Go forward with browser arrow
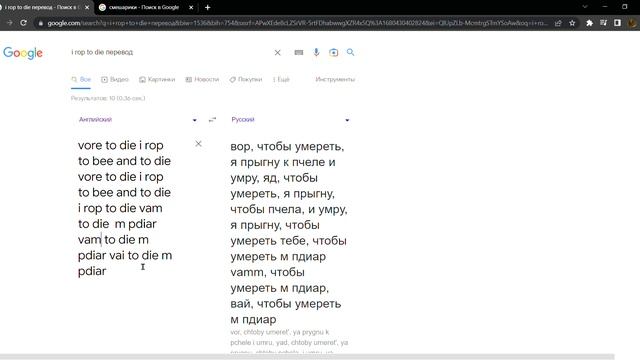The height and width of the screenshot is (360, 640). pyautogui.click(x=9, y=23)
